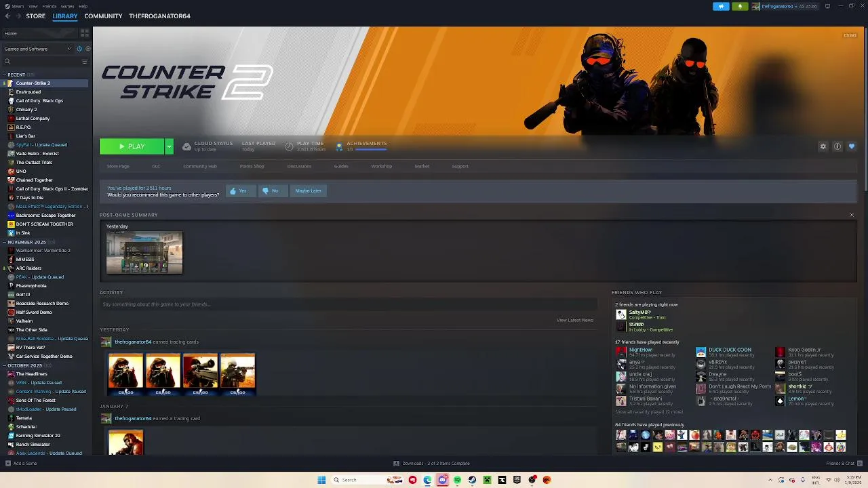
Task: Click the forward navigation arrow
Action: (18, 16)
